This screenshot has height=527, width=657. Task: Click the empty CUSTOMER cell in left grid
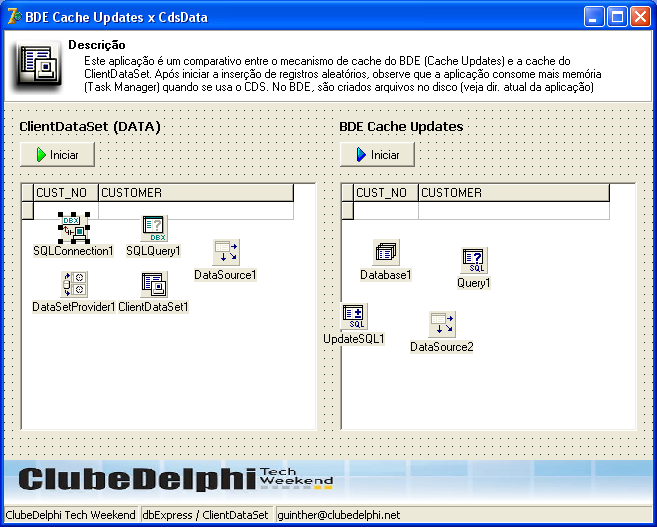pyautogui.click(x=196, y=210)
